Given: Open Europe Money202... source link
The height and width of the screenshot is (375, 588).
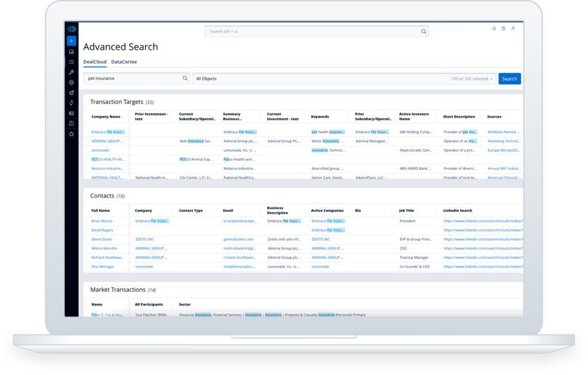Looking at the screenshot, I should (x=504, y=150).
